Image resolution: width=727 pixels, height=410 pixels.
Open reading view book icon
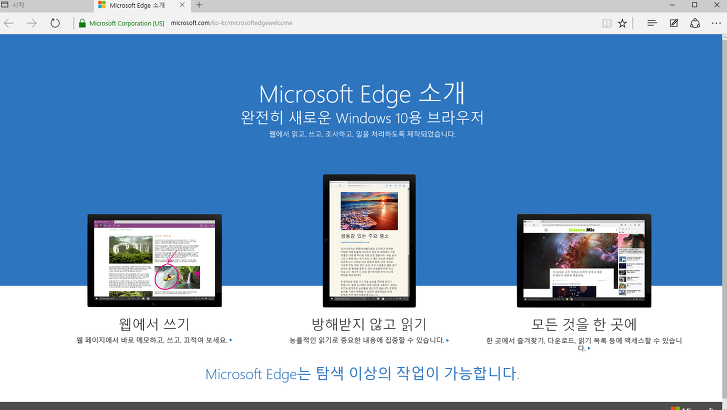[606, 23]
